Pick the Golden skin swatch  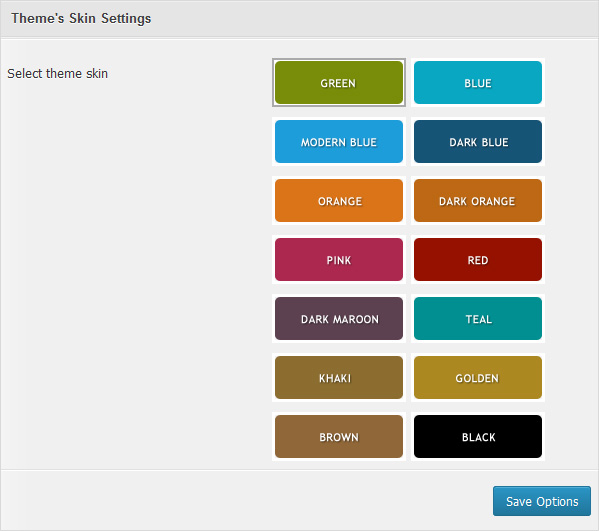pyautogui.click(x=478, y=378)
